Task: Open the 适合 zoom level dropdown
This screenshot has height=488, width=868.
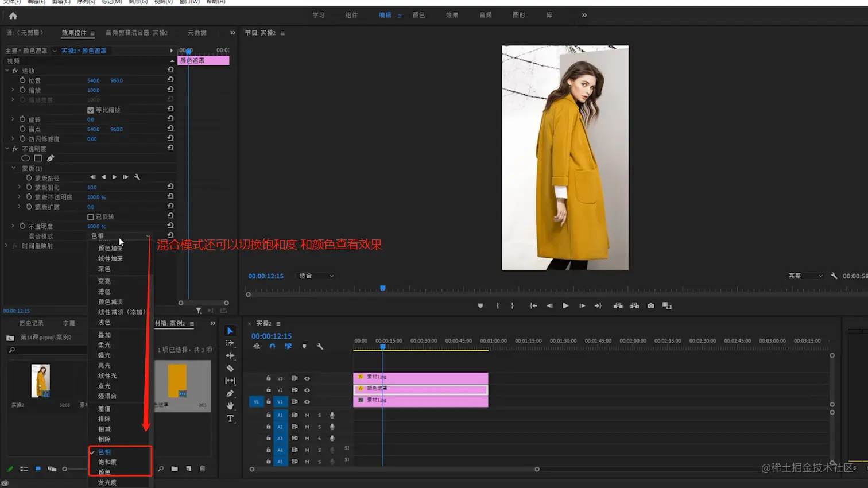Action: point(316,276)
